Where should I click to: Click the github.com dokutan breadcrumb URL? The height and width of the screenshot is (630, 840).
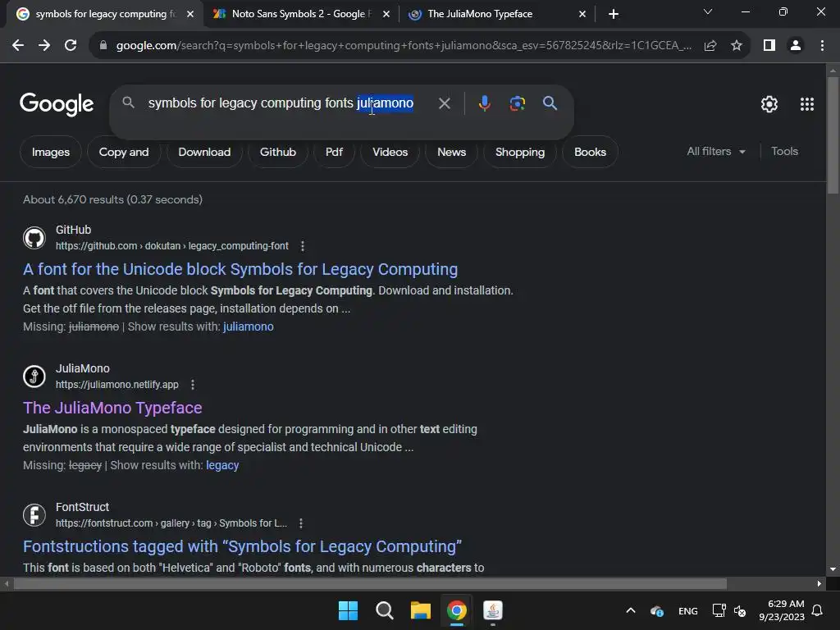pos(172,246)
